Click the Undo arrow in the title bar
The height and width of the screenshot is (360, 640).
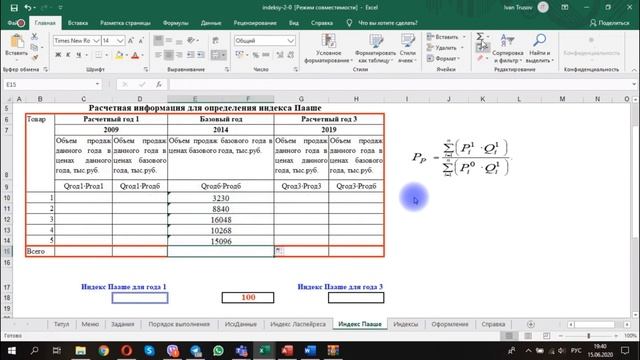28,8
